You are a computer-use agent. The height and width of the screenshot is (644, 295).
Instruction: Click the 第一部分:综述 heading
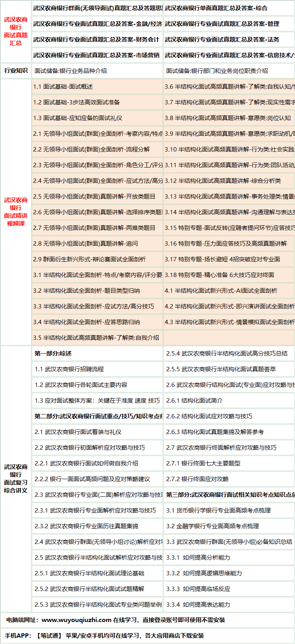53,354
